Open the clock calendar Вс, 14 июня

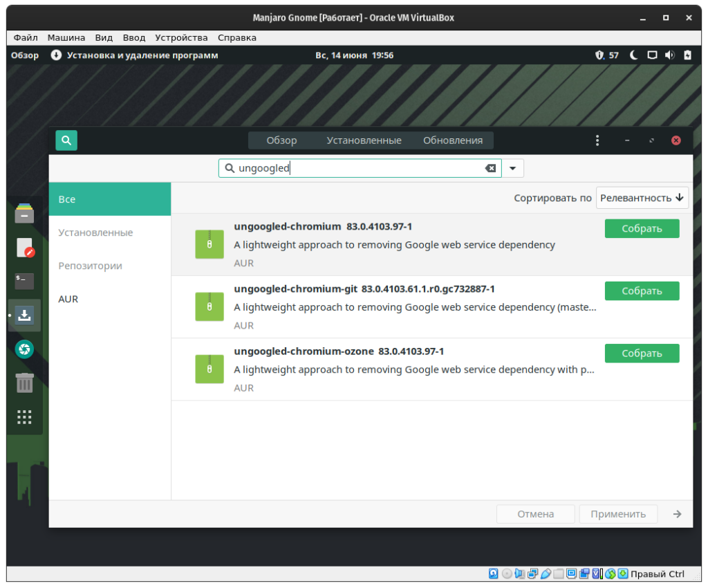[354, 55]
